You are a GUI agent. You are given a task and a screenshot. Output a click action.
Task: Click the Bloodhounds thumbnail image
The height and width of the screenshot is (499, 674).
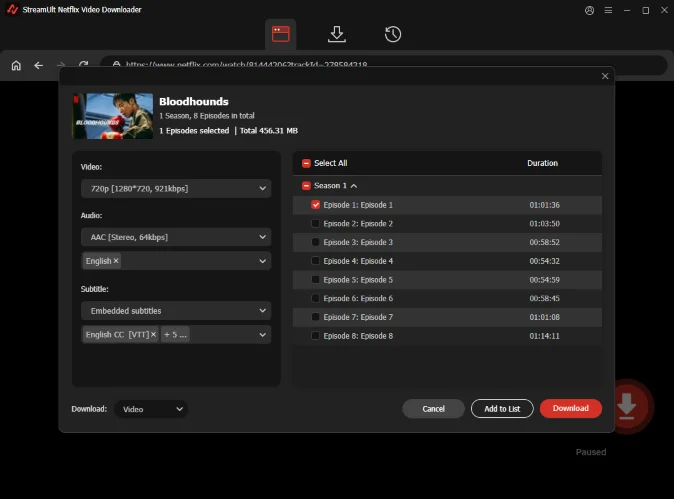point(113,116)
